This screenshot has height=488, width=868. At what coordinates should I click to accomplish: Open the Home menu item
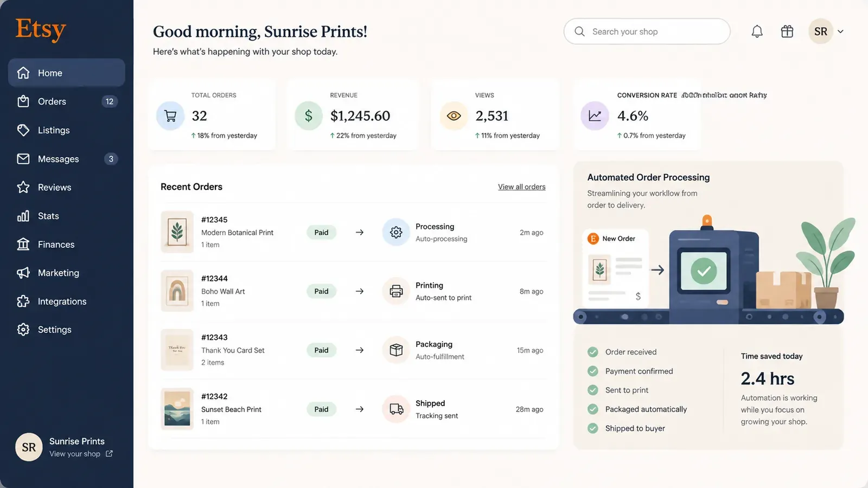[x=66, y=73]
